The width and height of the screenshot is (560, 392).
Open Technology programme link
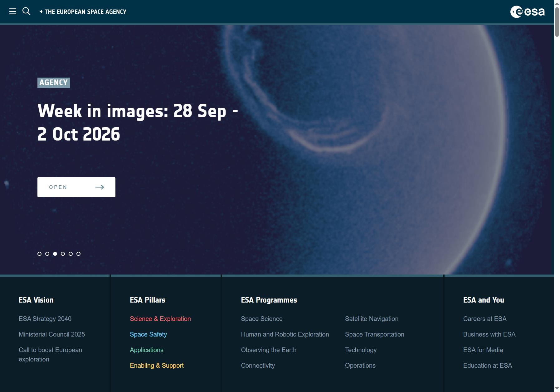tap(361, 350)
